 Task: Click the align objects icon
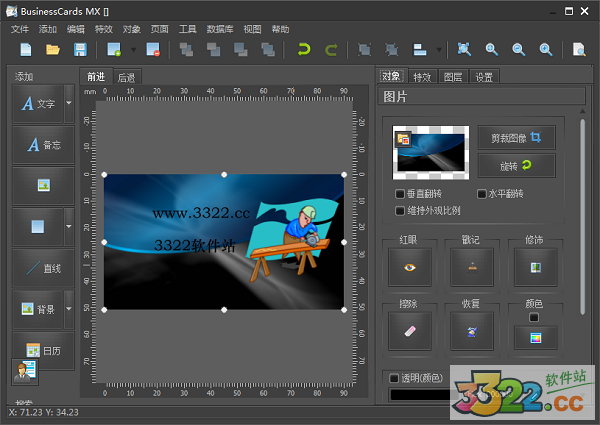pyautogui.click(x=420, y=50)
